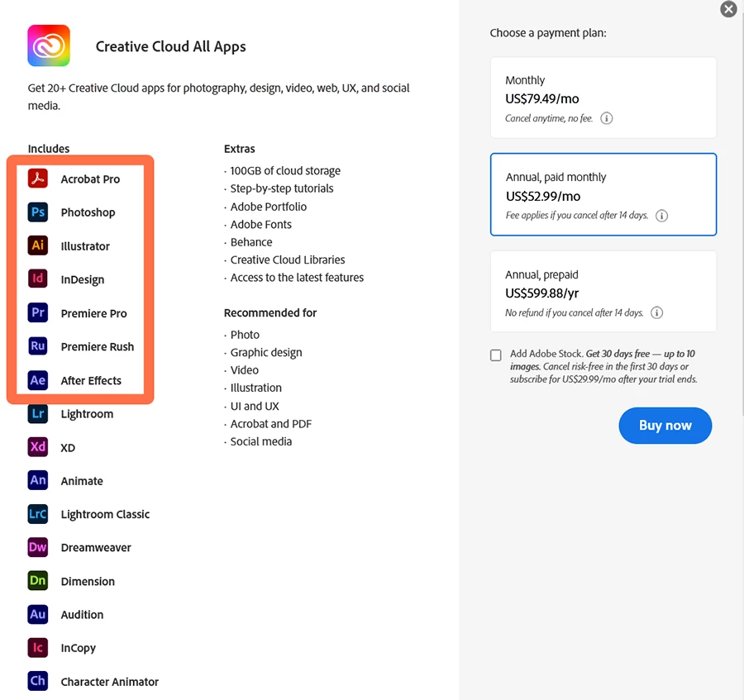744x700 pixels.
Task: Click the InCopy Ic icon
Action: click(x=38, y=648)
